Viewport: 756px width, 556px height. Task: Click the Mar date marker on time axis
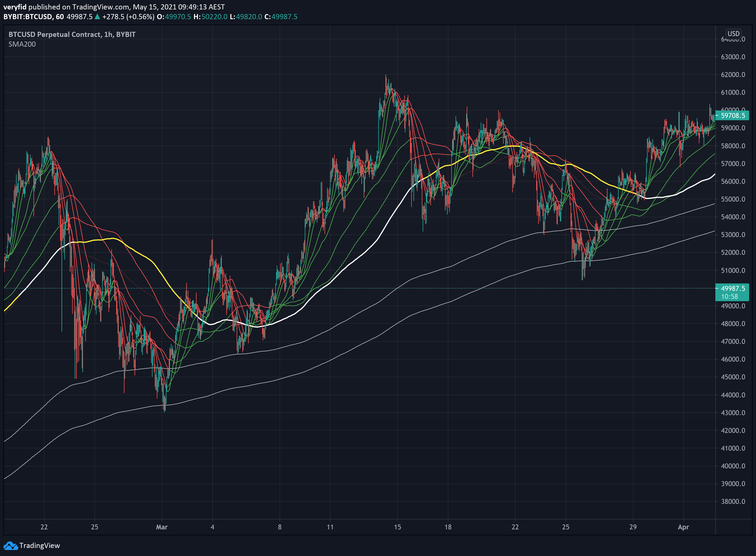click(162, 527)
